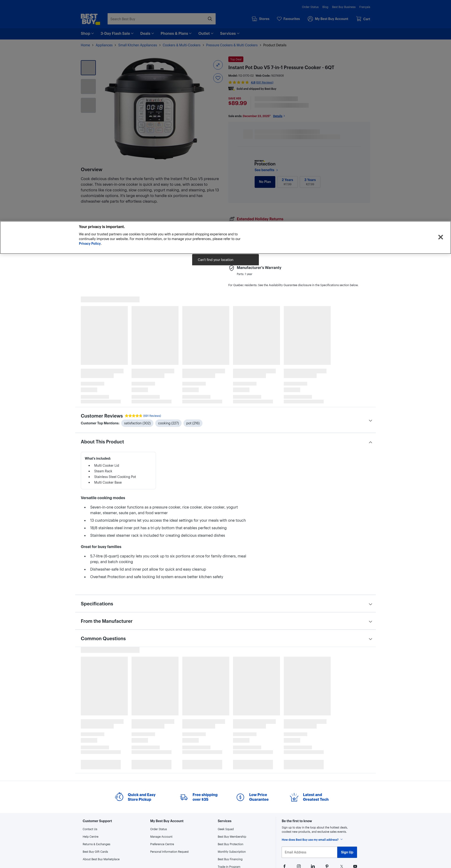Open the Shop menu
Screen dimensions: 451x868
click(87, 33)
